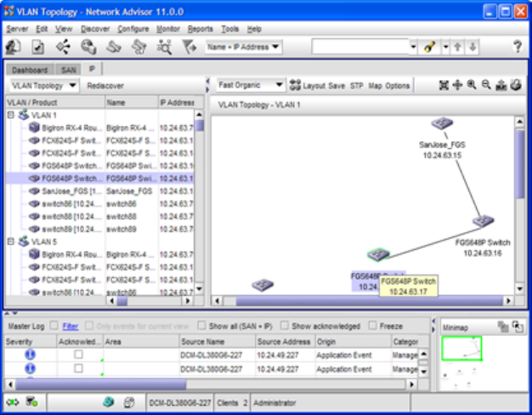Viewport: 532px width, 415px height.
Task: Click the Save button in topology toolbar
Action: pos(337,86)
